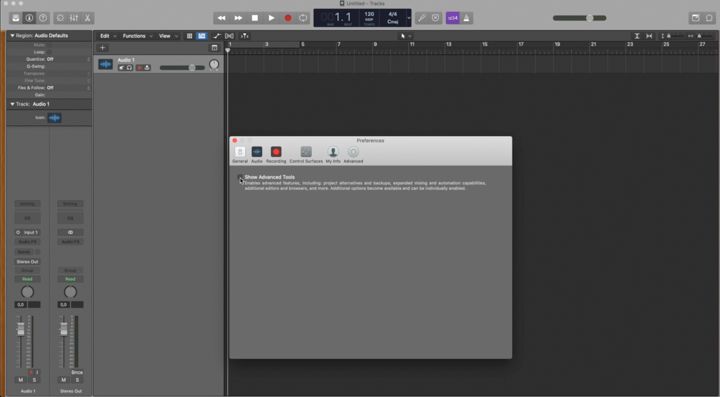Click the Audio 1 track header pan knob

coord(214,65)
